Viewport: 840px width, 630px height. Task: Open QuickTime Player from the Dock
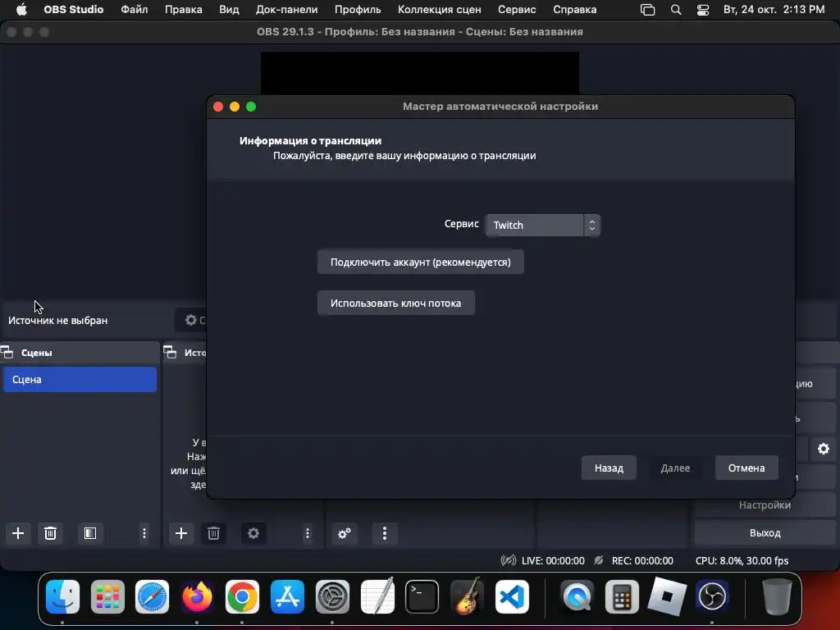pyautogui.click(x=577, y=596)
